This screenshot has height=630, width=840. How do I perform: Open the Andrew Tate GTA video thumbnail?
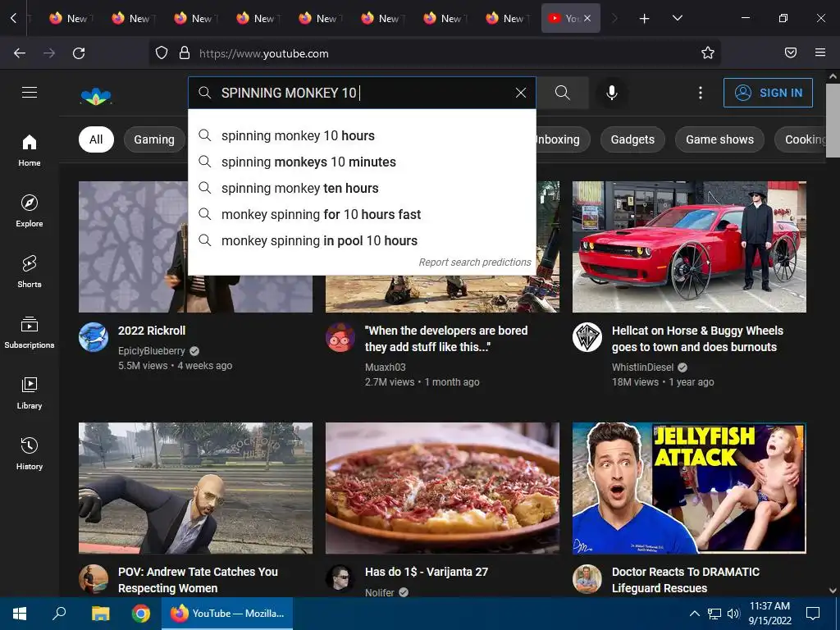click(x=195, y=488)
